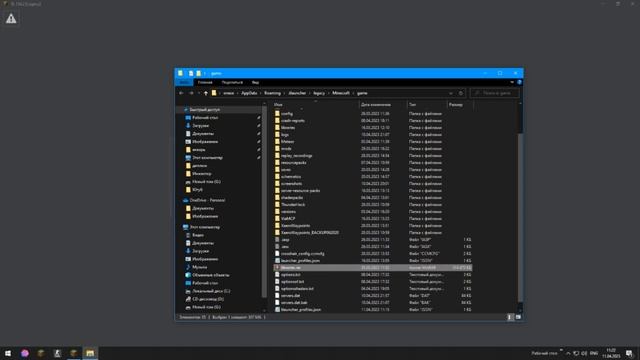
Task: Click the network icon in system tray
Action: coord(576,353)
